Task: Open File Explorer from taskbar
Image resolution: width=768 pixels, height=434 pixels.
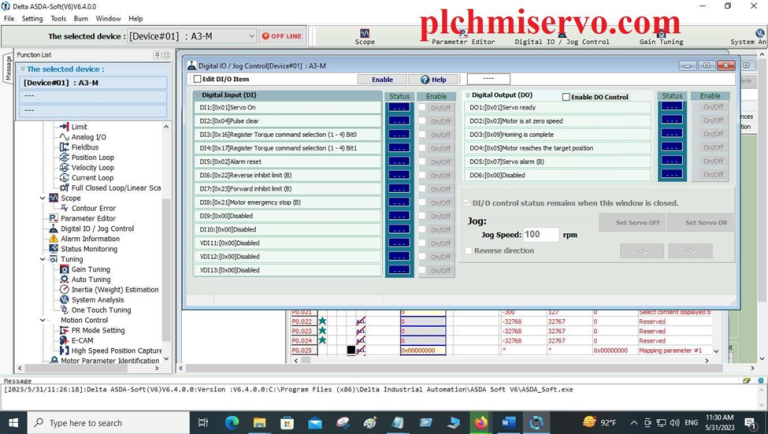Action: tap(260, 422)
